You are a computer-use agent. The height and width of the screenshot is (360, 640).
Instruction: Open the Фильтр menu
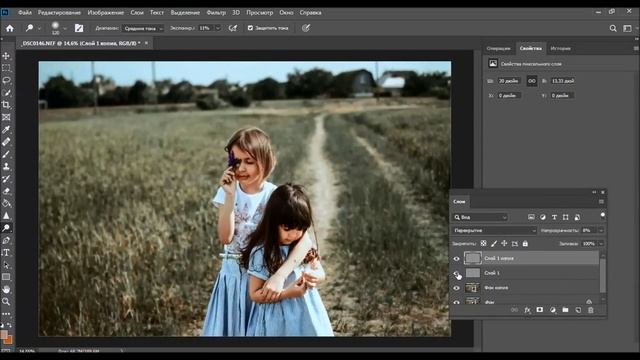(216, 13)
